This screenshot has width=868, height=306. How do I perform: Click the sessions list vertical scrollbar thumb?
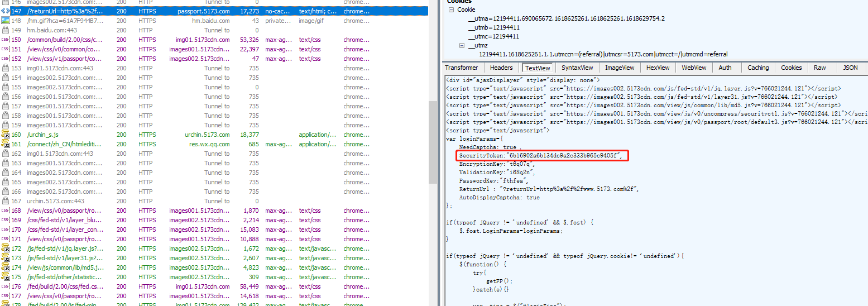433,142
